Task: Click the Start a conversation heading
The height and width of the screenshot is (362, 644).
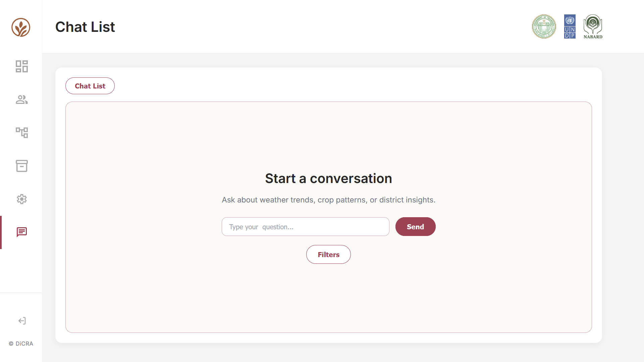Action: (328, 178)
